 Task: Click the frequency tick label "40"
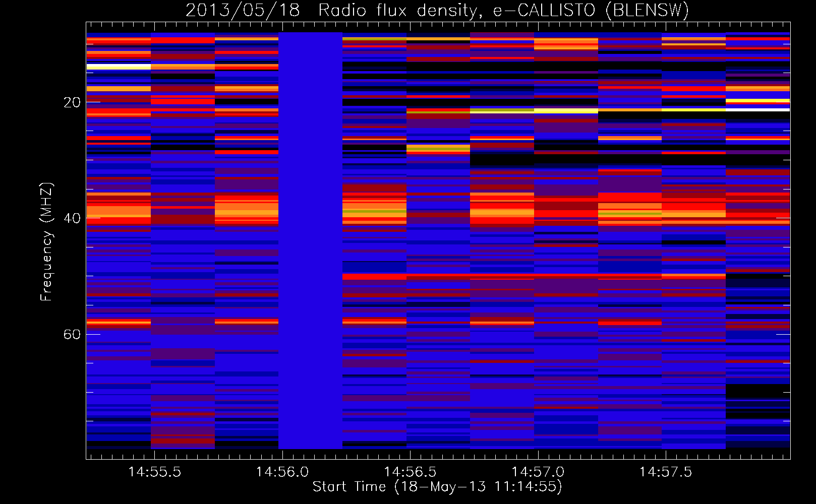(72, 219)
